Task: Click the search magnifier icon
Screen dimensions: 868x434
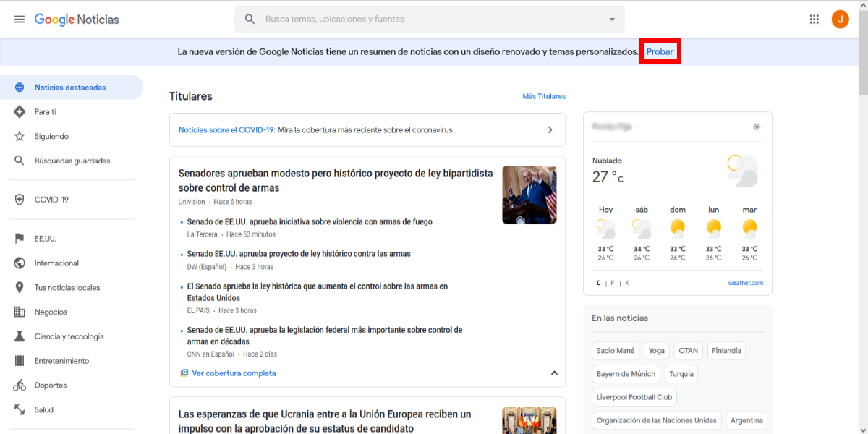Action: pyautogui.click(x=250, y=19)
